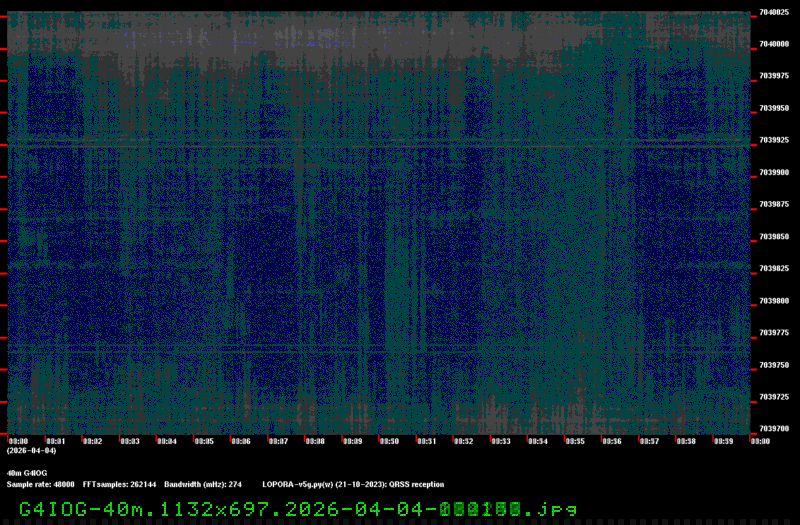Click the Bandwidth (mHz): 274 text
Screen dimensions: 800x525
pos(203,484)
